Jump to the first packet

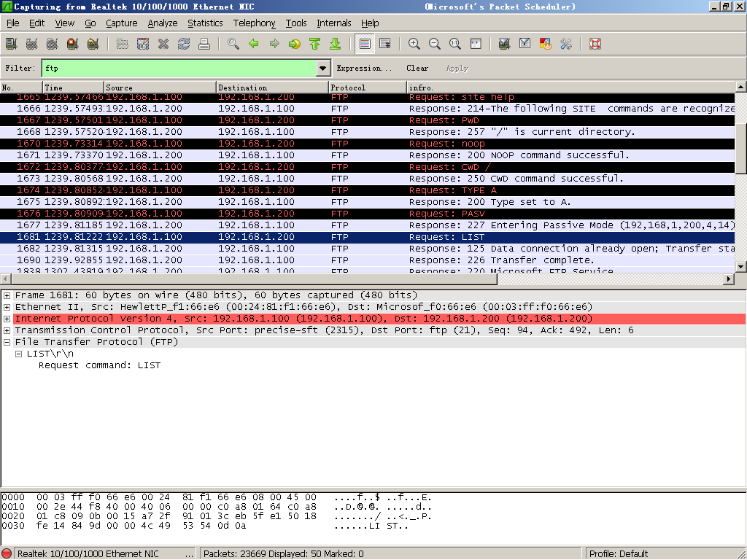click(x=315, y=44)
